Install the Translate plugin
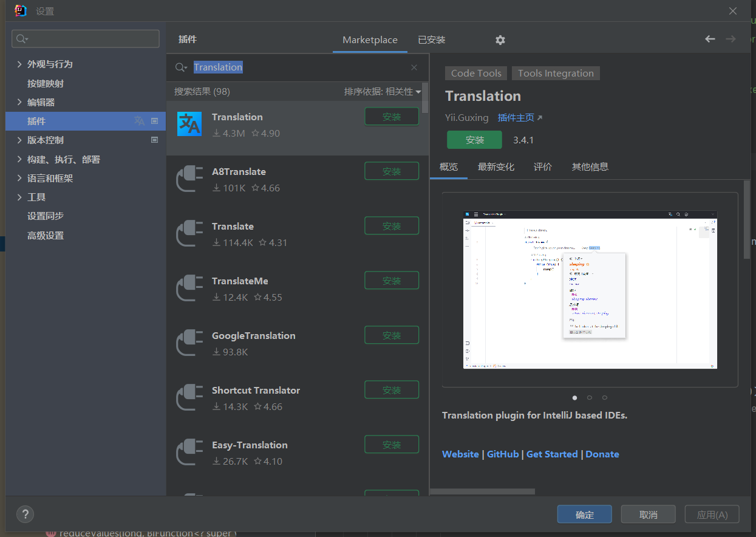Screen dimensions: 756x537 392,226
